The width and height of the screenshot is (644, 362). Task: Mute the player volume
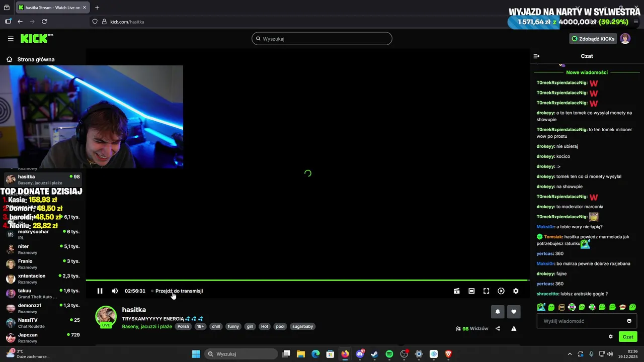pyautogui.click(x=115, y=291)
